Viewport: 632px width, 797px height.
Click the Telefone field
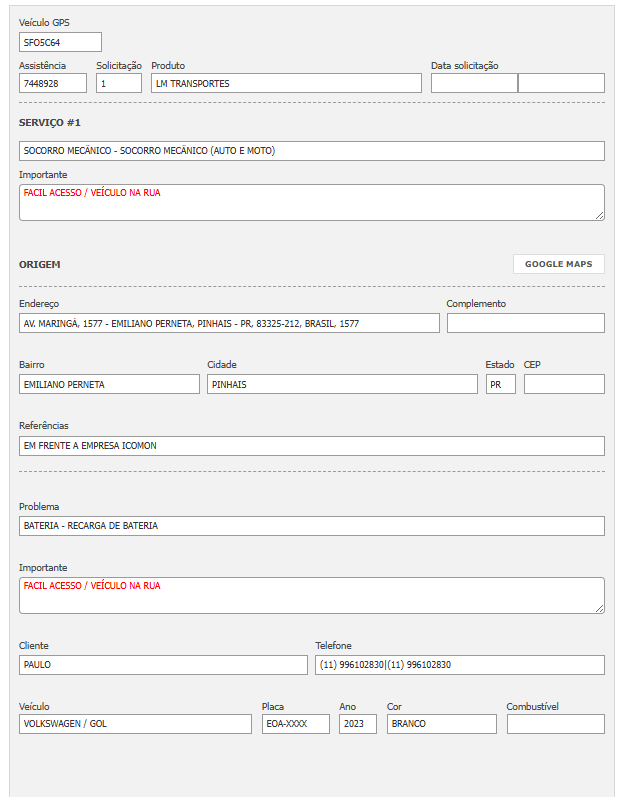[460, 665]
